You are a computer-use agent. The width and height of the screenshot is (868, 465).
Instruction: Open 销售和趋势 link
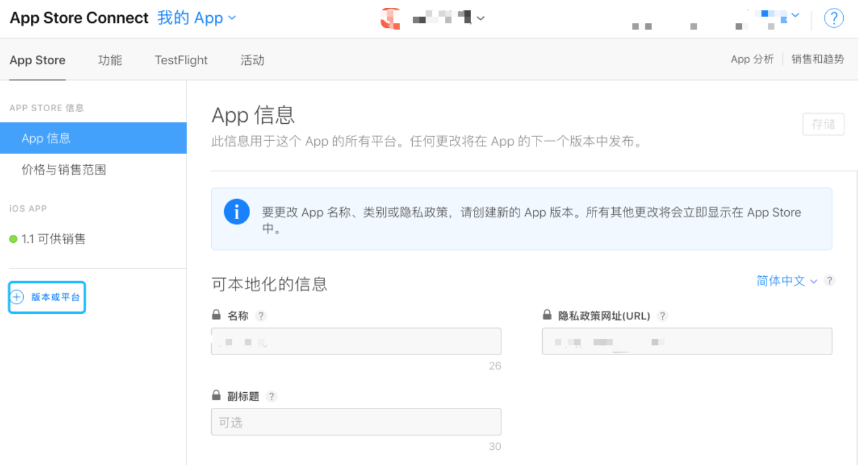pos(818,59)
